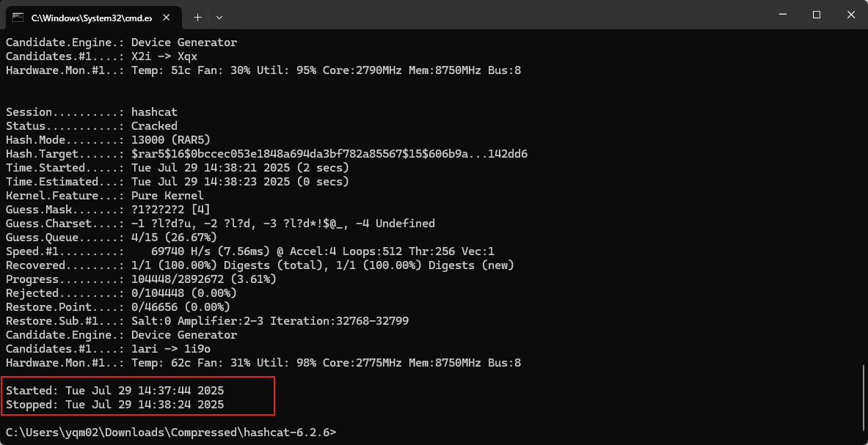Image resolution: width=868 pixels, height=445 pixels.
Task: Click the hashcat-6.2.6 command prompt line
Action: pos(170,432)
